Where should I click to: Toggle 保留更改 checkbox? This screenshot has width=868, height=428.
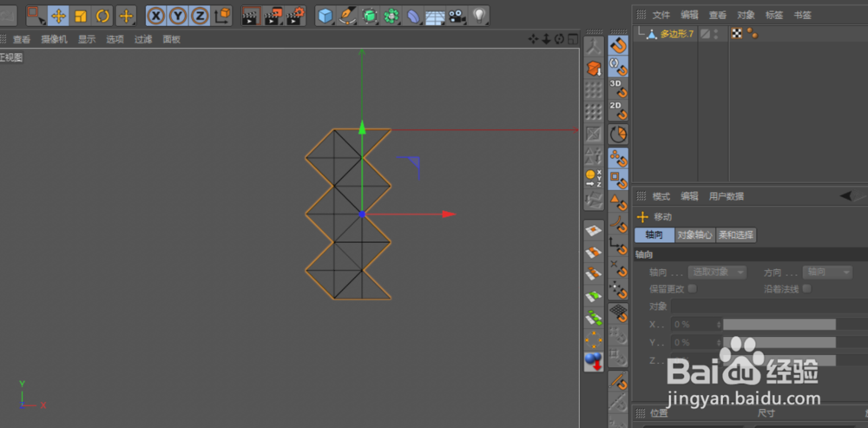coord(692,288)
